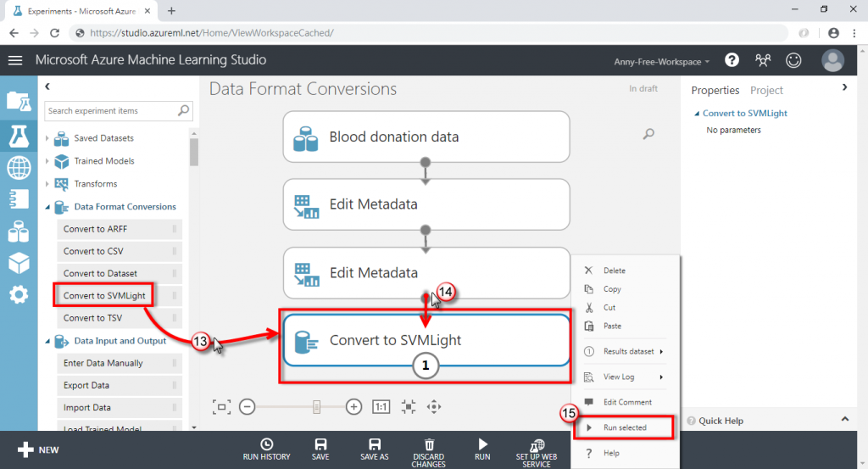Select Edit Comment in context menu
Viewport: 868px width, 469px height.
pyautogui.click(x=626, y=402)
